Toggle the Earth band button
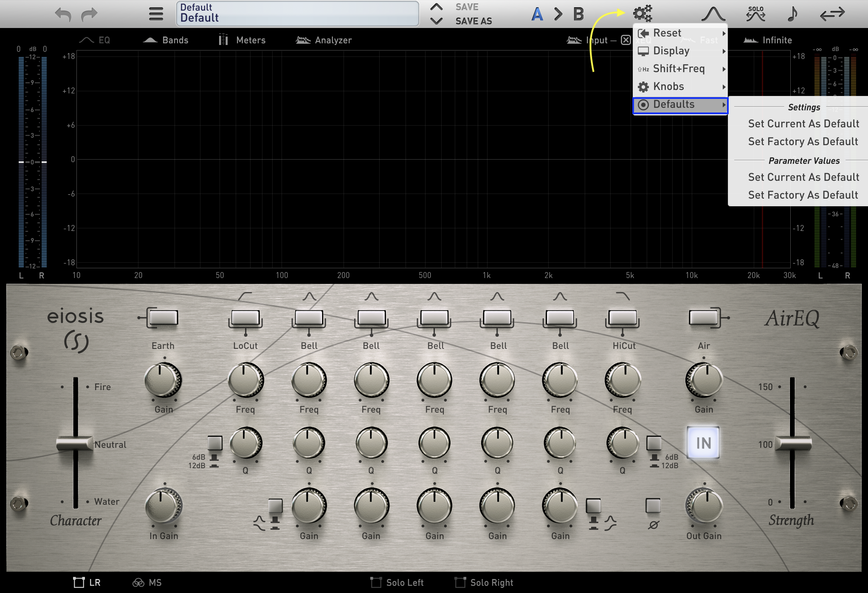868x593 pixels. coord(163,318)
